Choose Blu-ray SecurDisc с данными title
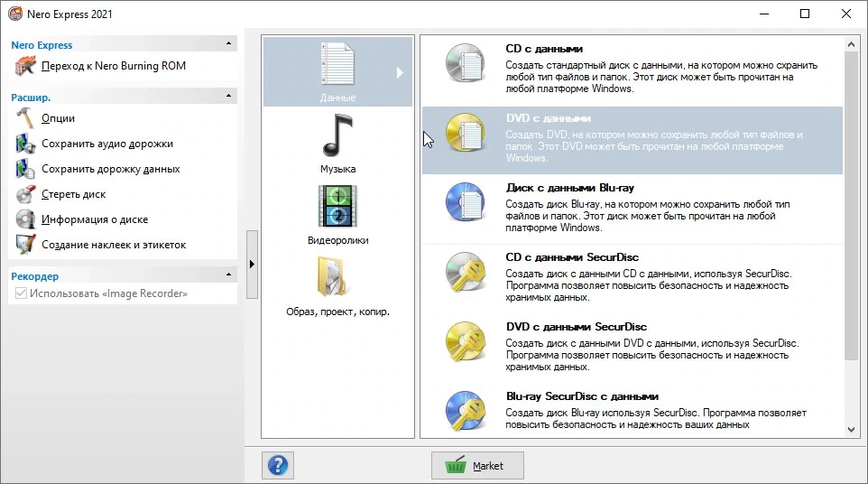The image size is (868, 484). 582,396
